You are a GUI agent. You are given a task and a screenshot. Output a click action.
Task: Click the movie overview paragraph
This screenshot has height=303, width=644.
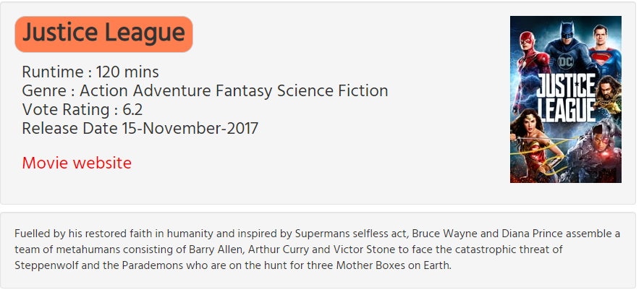click(x=318, y=249)
